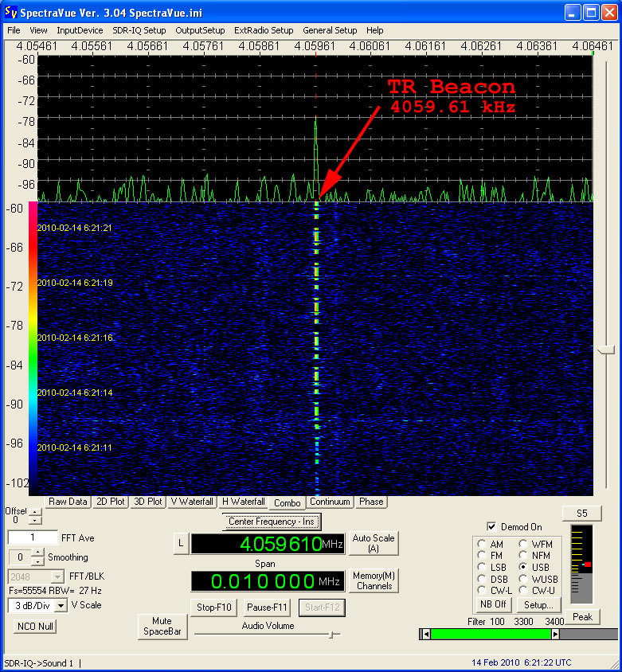Select NFM demodulation mode
The height and width of the screenshot is (672, 622).
pos(523,556)
